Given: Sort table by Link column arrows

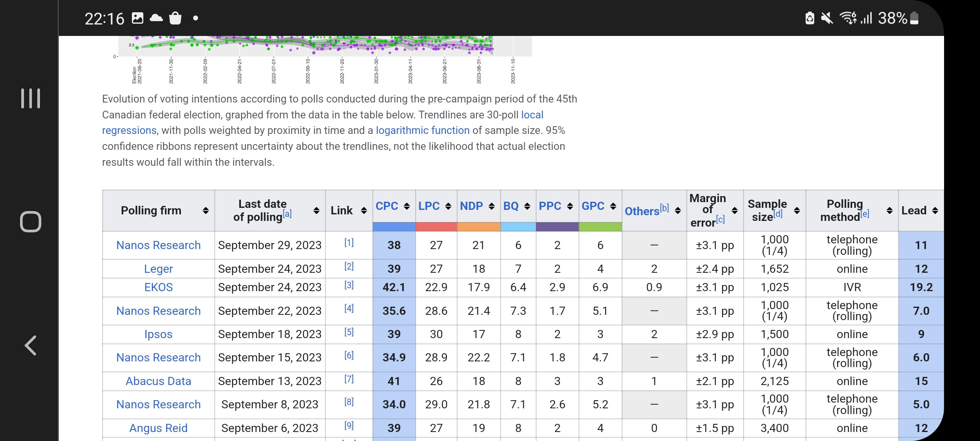Looking at the screenshot, I should click(x=364, y=210).
